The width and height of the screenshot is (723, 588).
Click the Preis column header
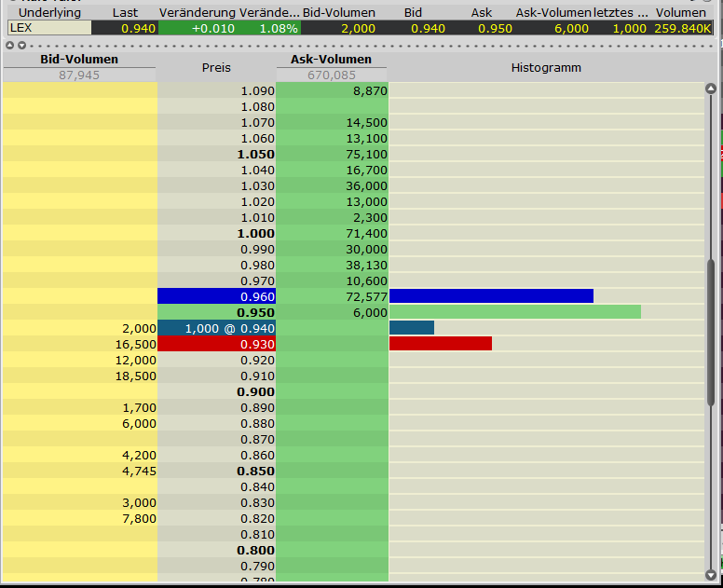tap(216, 67)
